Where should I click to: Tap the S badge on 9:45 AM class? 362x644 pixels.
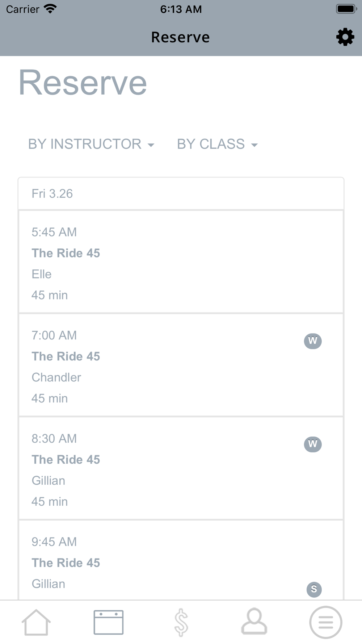[314, 589]
